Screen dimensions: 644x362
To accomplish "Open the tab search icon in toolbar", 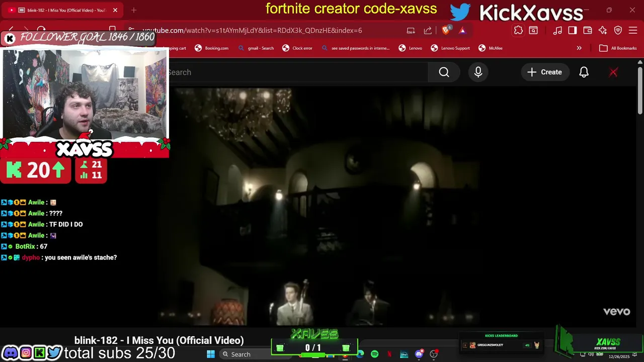I will (x=533, y=30).
